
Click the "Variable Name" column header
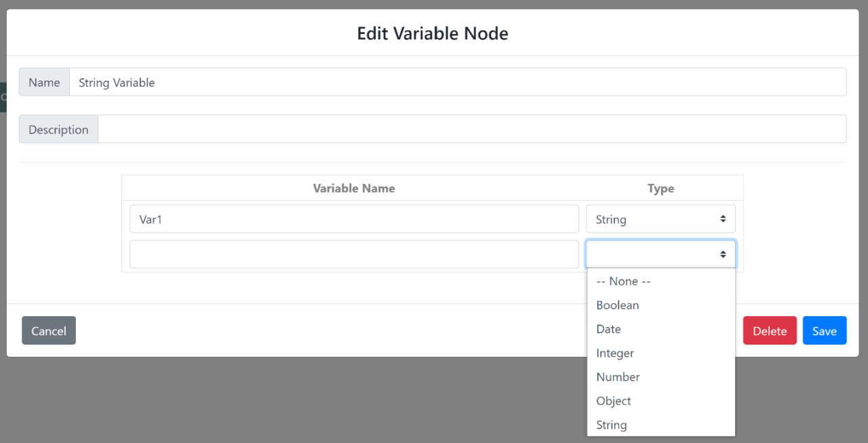(353, 188)
